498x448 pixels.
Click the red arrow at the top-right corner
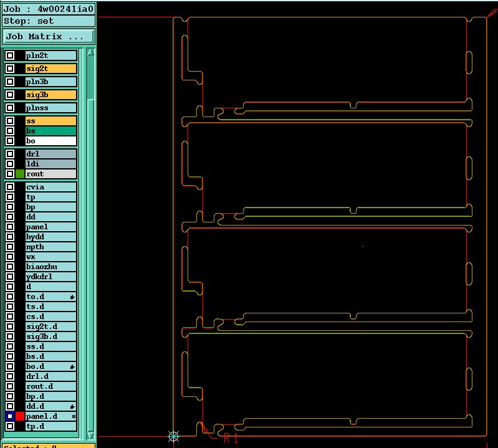coord(492,13)
